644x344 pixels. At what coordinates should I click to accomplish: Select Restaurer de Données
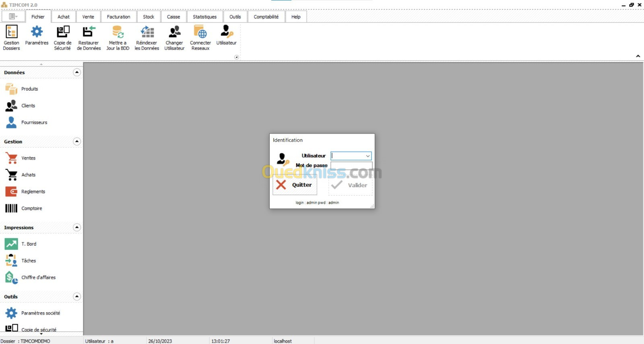[x=89, y=37]
